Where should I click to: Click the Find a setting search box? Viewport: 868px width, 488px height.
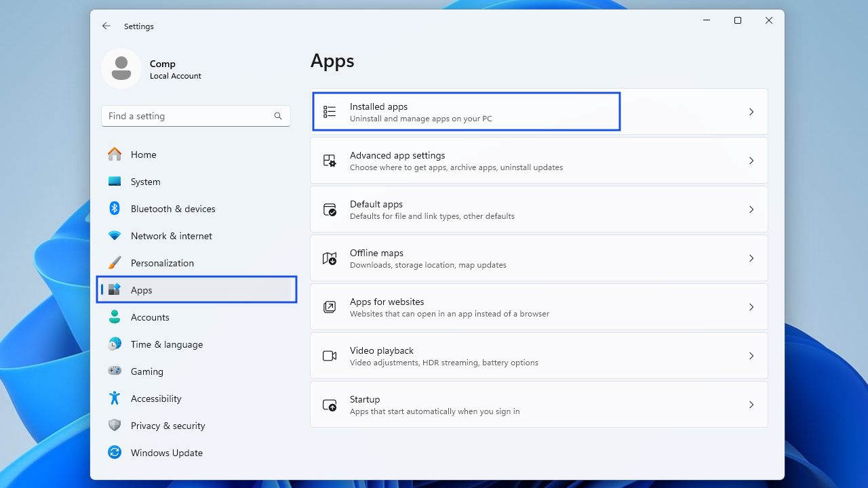[x=196, y=116]
